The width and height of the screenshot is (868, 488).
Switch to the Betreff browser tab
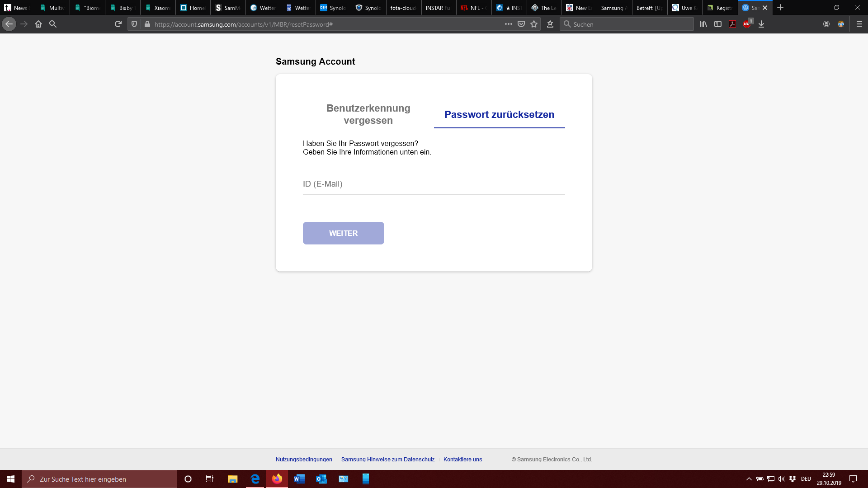(x=649, y=8)
